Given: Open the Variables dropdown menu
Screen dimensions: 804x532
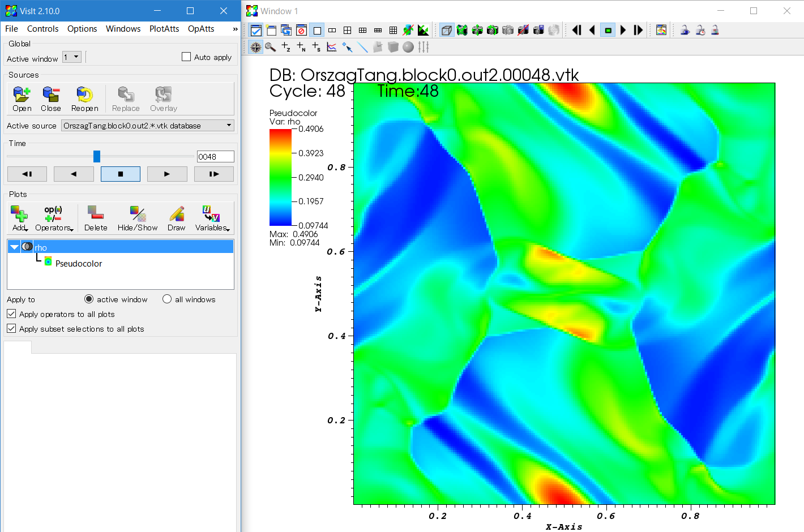Looking at the screenshot, I should pos(212,218).
